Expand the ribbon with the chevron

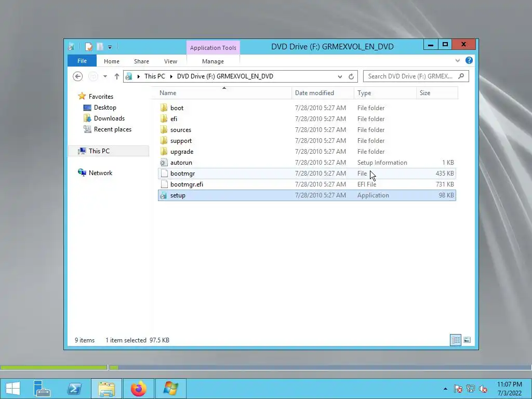pos(458,61)
